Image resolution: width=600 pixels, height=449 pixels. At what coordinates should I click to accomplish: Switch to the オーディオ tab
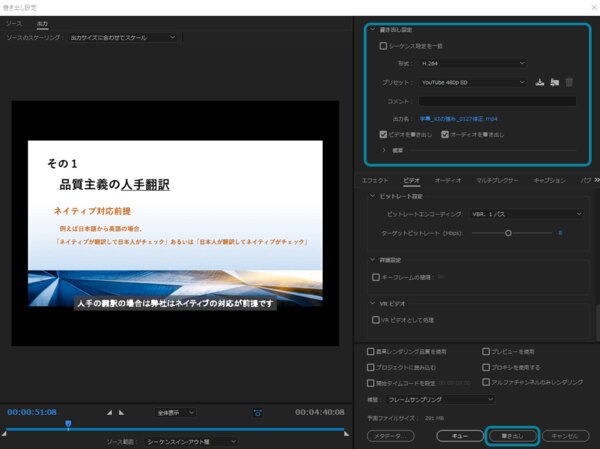tap(448, 180)
